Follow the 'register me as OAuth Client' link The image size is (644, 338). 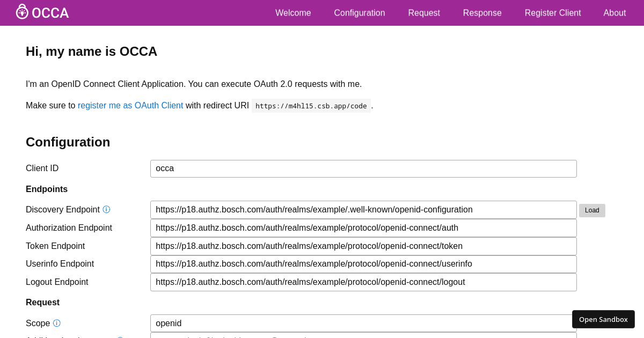click(x=130, y=105)
